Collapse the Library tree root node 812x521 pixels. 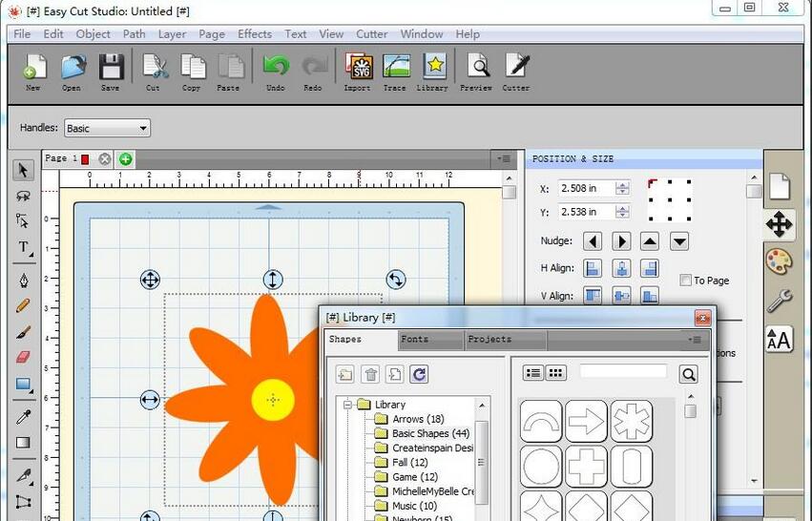click(x=348, y=405)
